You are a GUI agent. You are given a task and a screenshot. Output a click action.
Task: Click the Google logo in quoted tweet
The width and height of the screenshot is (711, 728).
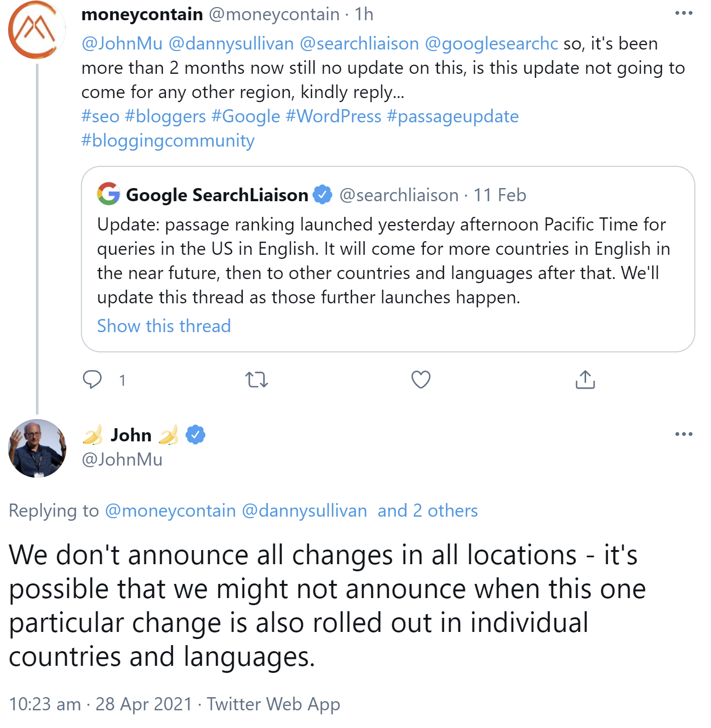tap(109, 194)
